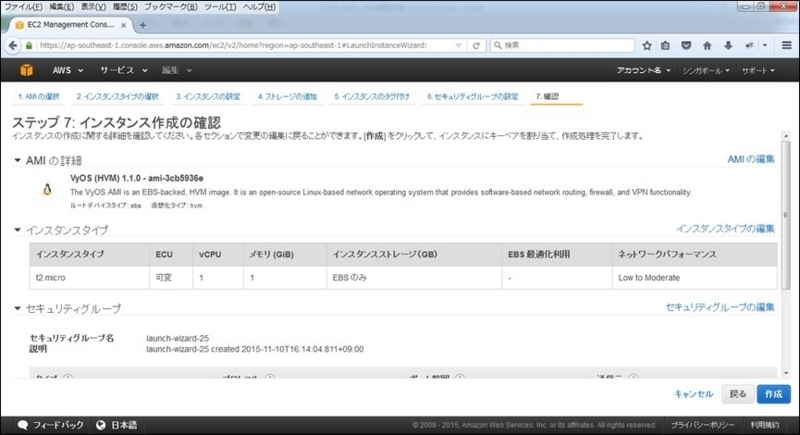Go to step 1. AMI の選択

(39, 96)
